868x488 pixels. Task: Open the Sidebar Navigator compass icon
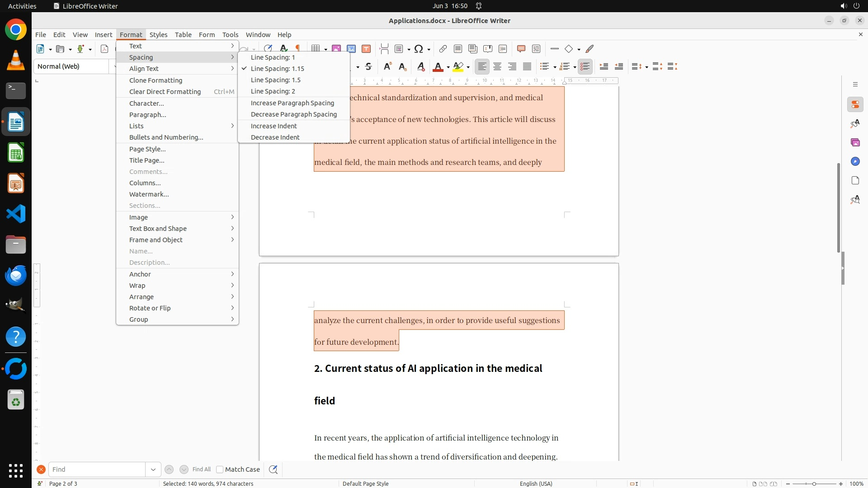tap(855, 161)
